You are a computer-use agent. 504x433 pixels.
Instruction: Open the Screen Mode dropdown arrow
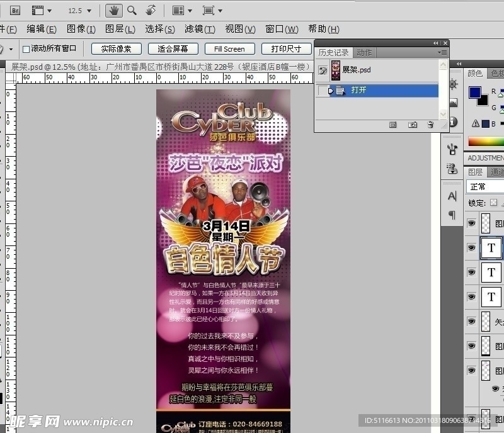click(220, 11)
